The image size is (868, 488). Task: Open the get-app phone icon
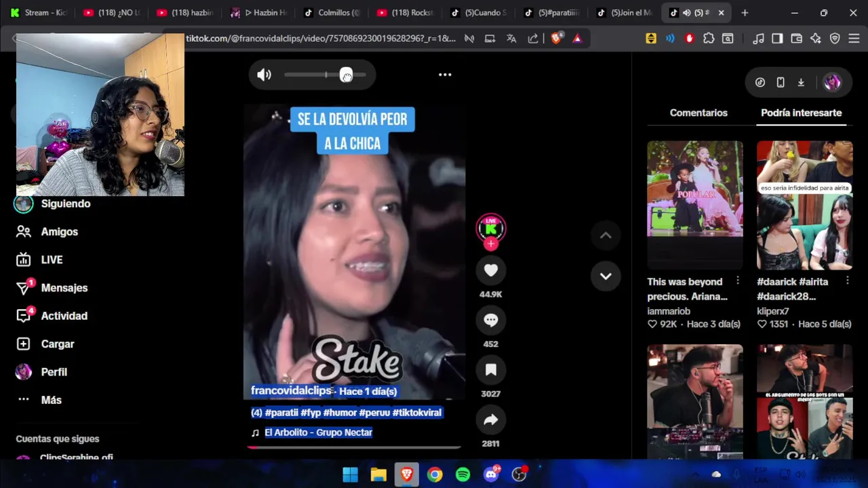coord(781,82)
